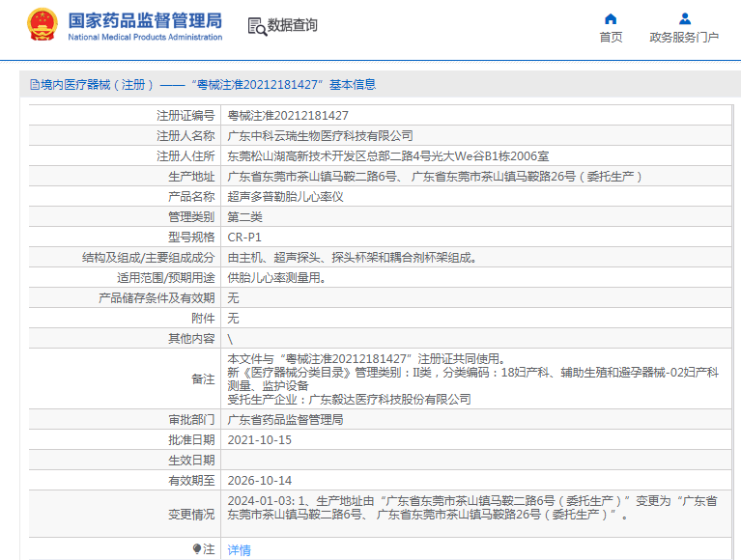Click the 附件 label
This screenshot has width=741, height=560.
click(203, 319)
